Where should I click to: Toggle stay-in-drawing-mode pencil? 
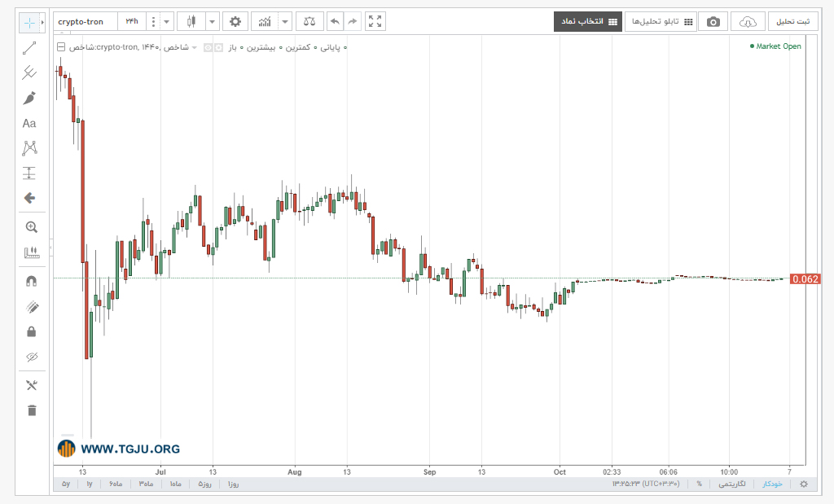[32, 307]
